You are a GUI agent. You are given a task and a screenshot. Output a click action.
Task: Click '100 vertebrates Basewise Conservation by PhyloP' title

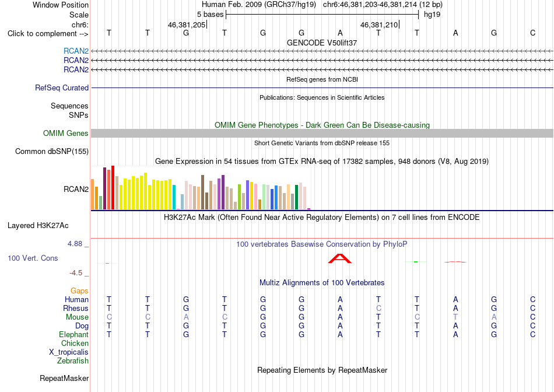322,244
